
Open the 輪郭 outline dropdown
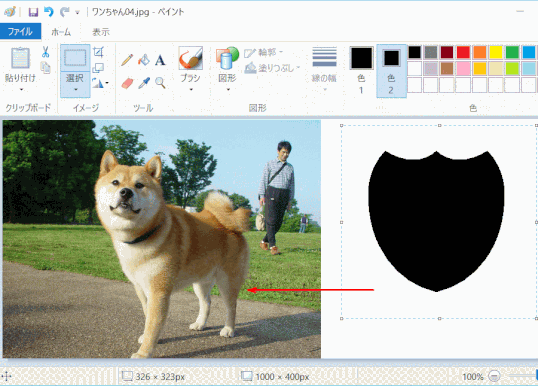[x=264, y=52]
